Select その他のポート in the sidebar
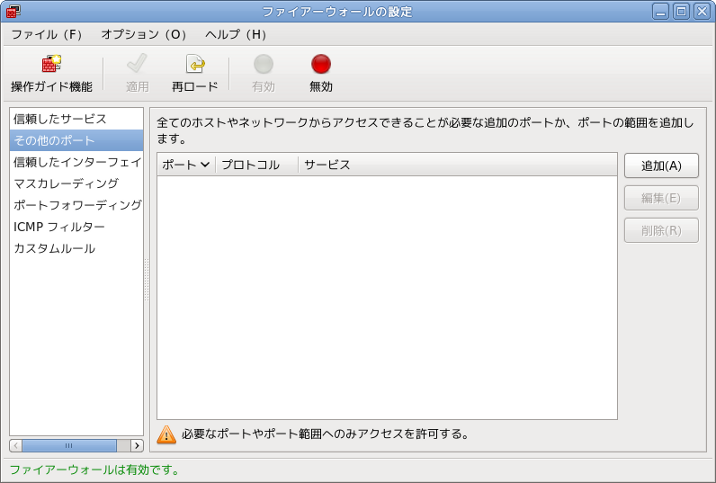Image resolution: width=716 pixels, height=483 pixels. pos(76,141)
